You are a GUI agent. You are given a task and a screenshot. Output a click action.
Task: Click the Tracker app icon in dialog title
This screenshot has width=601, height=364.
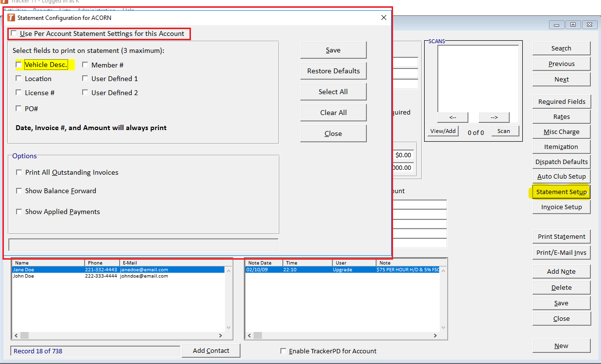(11, 17)
